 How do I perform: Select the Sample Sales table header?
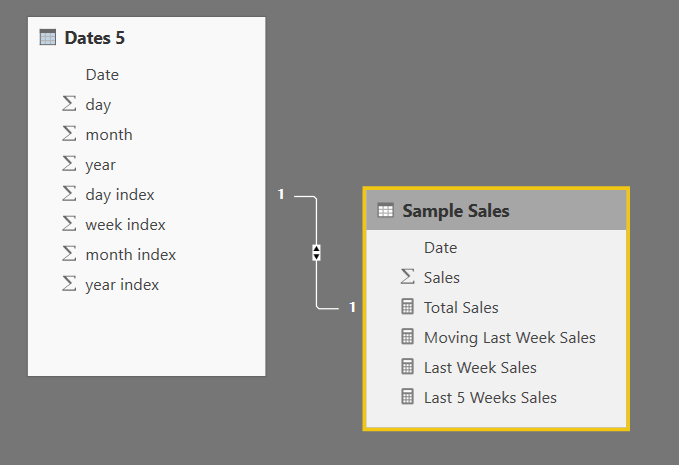click(x=496, y=210)
